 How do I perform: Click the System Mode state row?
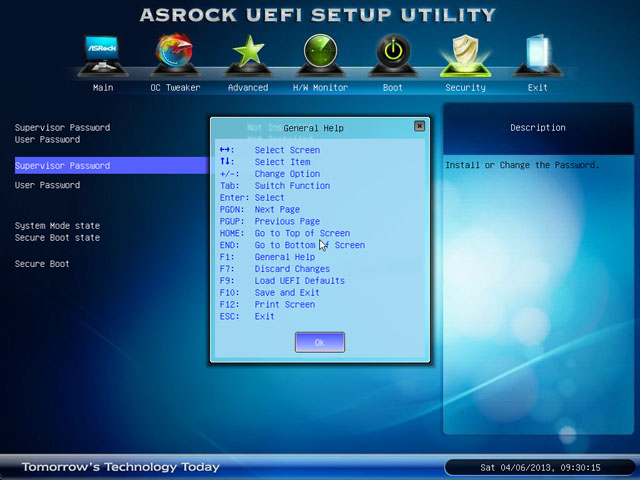coord(57,225)
